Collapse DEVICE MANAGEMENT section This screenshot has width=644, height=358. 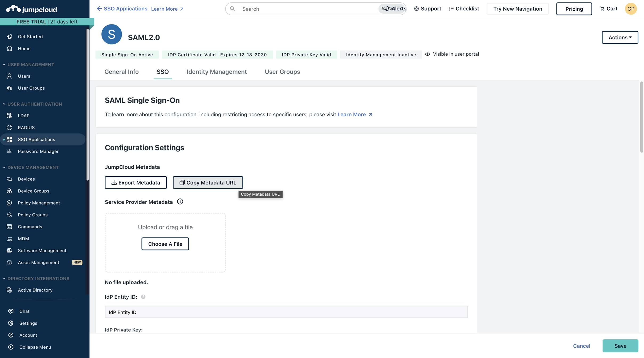tap(4, 167)
